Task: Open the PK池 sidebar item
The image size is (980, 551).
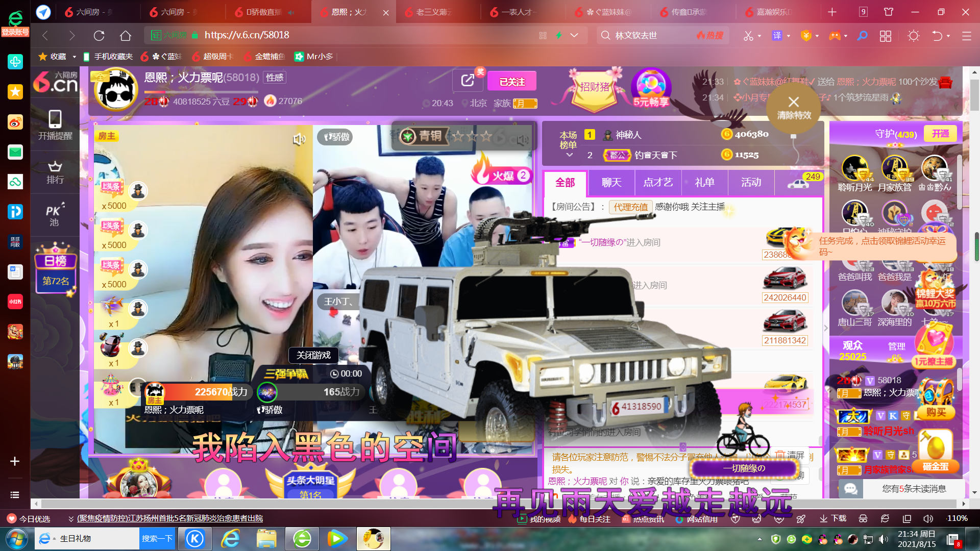Action: (55, 215)
